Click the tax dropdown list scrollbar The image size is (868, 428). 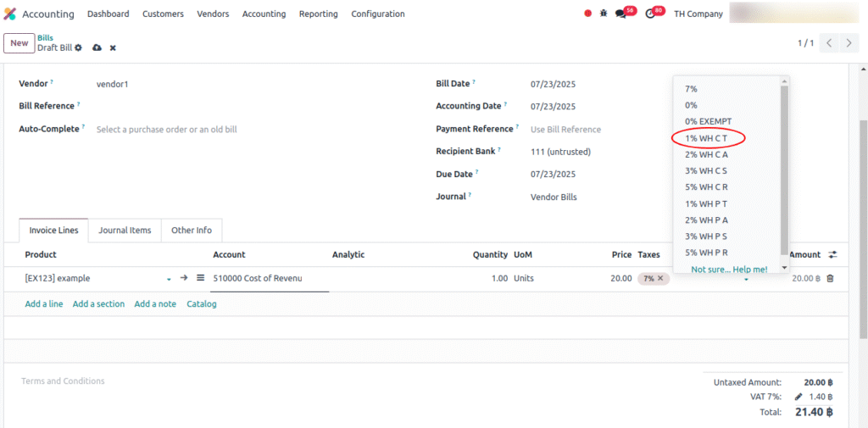(784, 169)
